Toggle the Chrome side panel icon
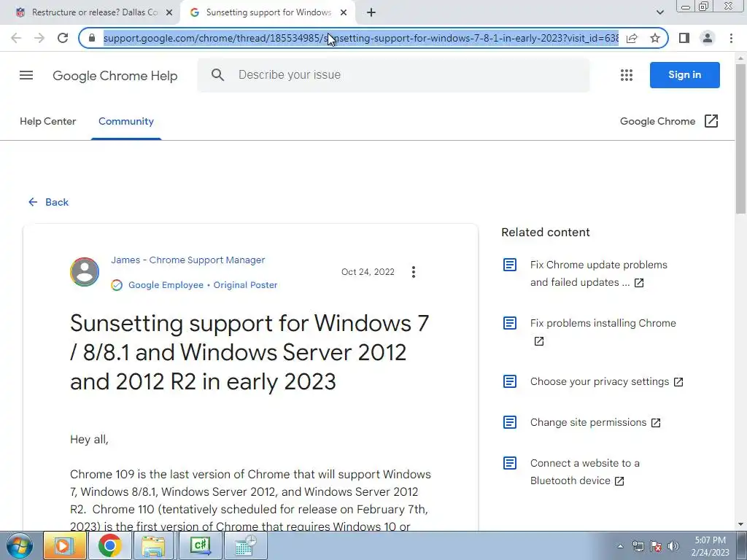This screenshot has height=560, width=747. (684, 38)
